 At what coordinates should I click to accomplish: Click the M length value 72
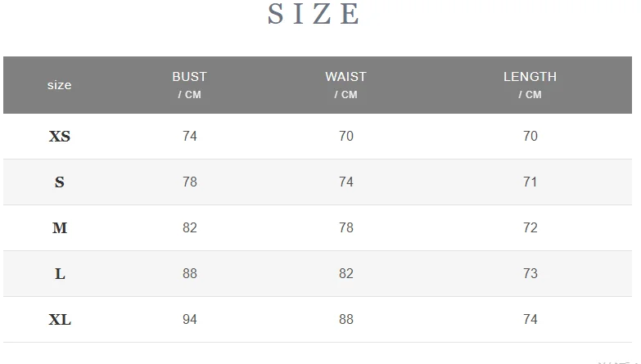530,227
